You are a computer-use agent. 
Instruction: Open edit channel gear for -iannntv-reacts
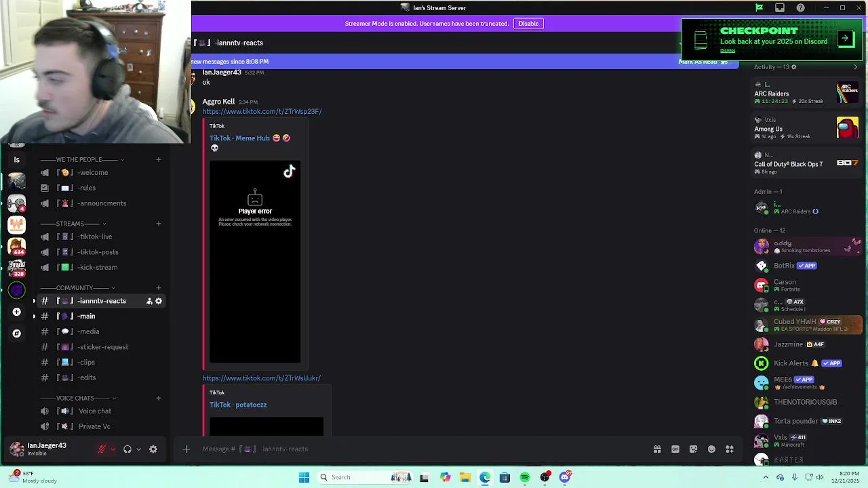(x=159, y=301)
